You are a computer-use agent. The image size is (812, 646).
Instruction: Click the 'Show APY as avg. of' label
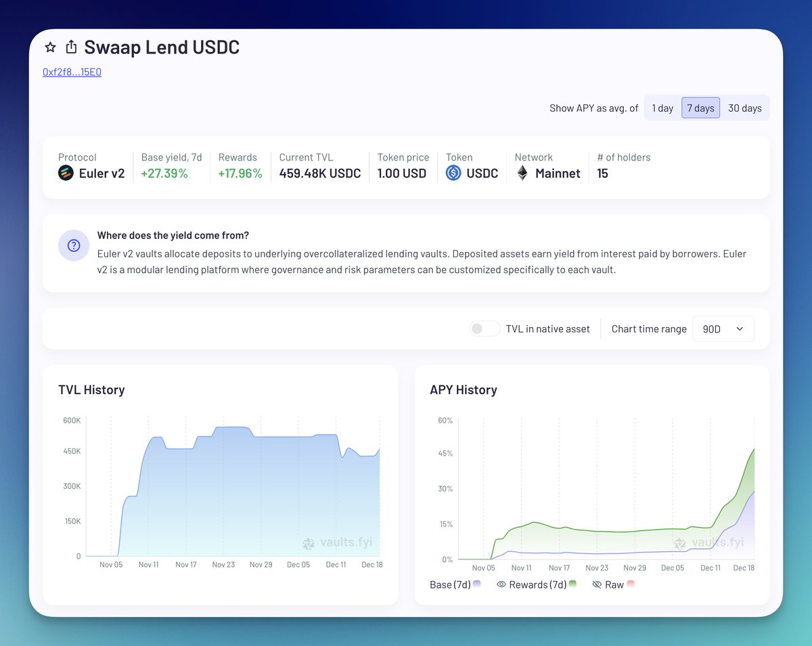tap(593, 108)
